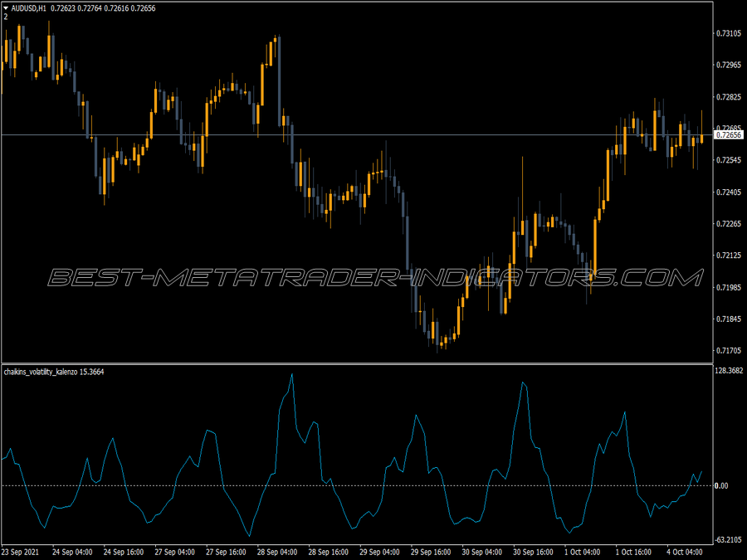Click the 0.71845 price scale value
747x560 pixels.
point(729,319)
